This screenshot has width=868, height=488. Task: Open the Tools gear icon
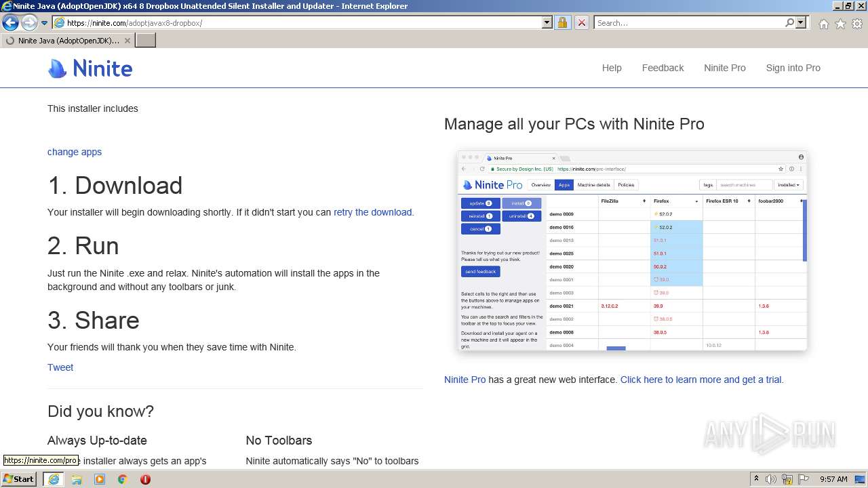pyautogui.click(x=857, y=24)
